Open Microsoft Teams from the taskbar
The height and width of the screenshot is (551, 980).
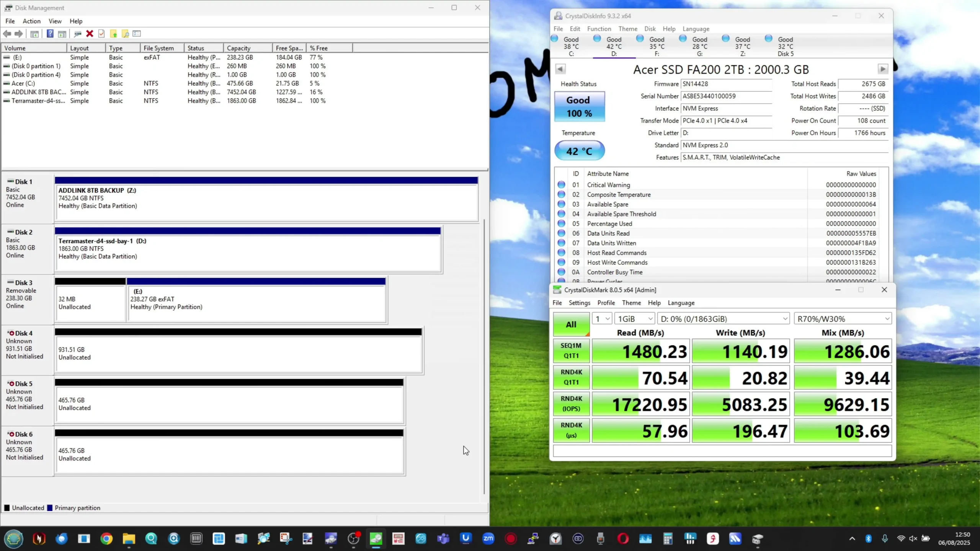[443, 539]
